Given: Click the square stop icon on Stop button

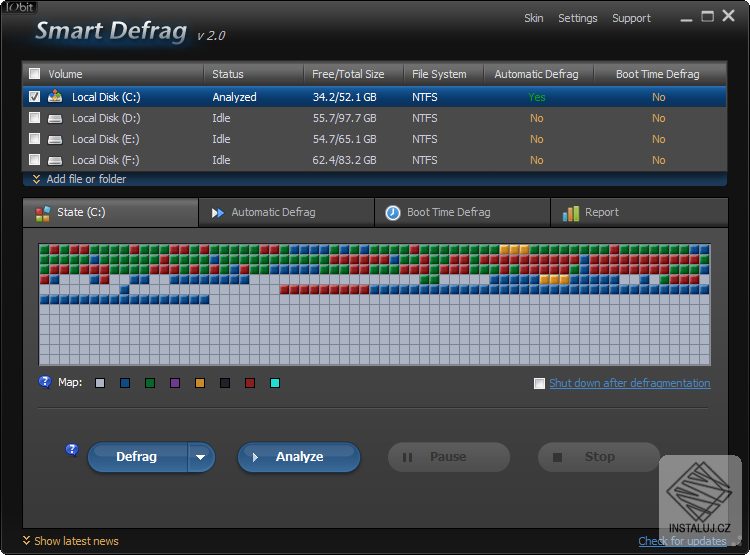Looking at the screenshot, I should coord(557,457).
